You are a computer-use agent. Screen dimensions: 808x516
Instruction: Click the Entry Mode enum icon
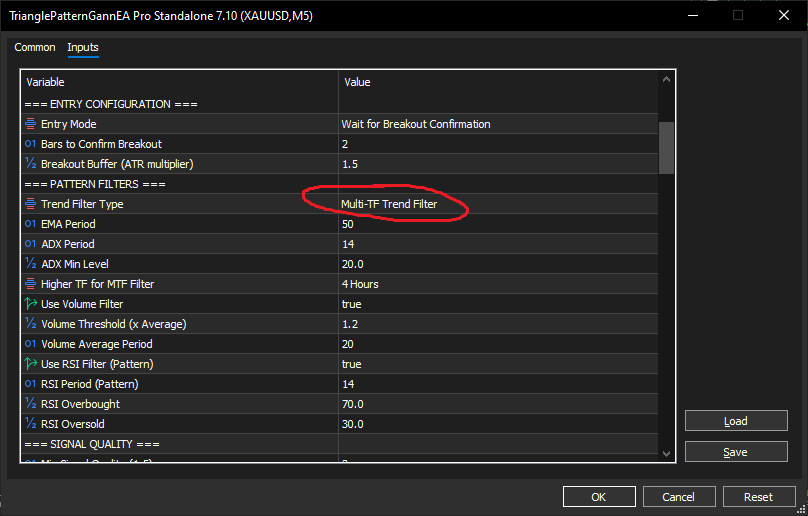30,124
